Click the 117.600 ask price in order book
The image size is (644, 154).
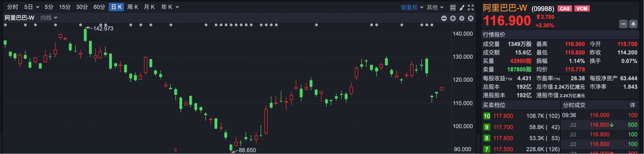(x=503, y=138)
